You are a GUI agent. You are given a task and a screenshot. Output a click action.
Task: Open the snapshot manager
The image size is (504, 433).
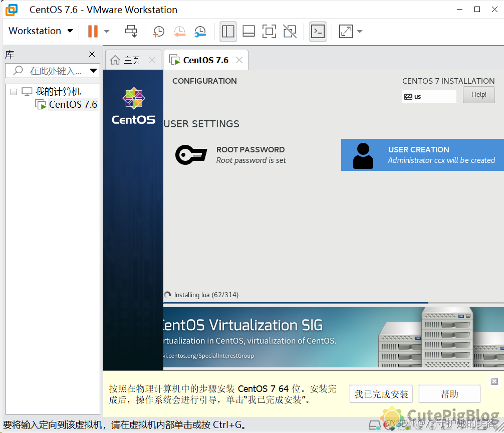(200, 31)
